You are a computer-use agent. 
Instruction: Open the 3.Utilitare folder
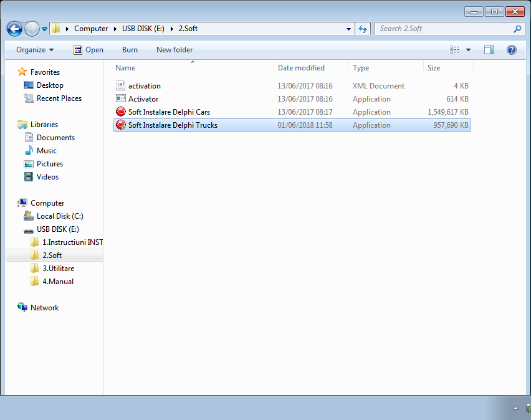point(58,268)
